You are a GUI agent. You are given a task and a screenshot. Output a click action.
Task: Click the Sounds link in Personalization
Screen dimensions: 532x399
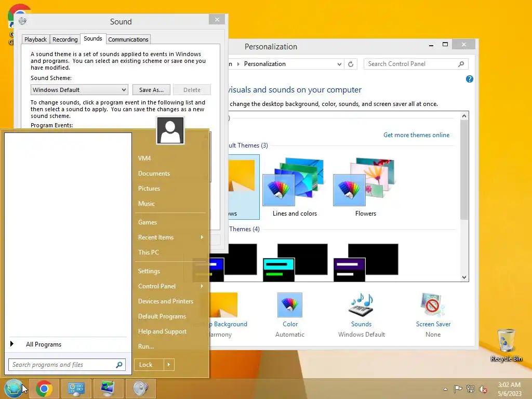pos(362,324)
